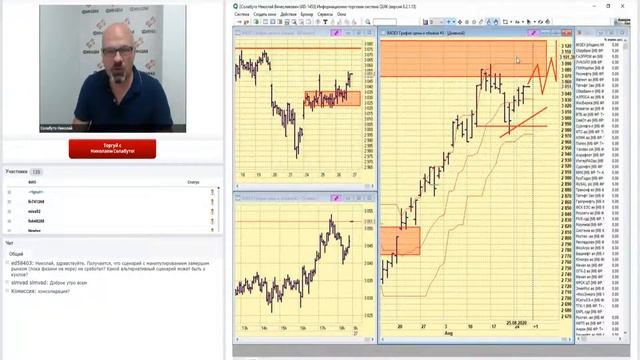Select the Yandex row in quotes table
The width and height of the screenshot is (640, 360).
[599, 149]
